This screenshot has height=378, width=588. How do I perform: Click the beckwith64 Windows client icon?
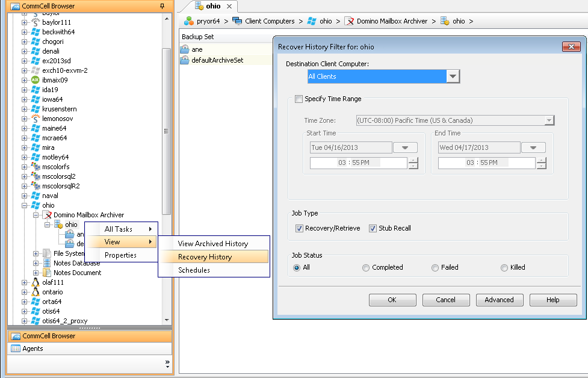pyautogui.click(x=36, y=32)
